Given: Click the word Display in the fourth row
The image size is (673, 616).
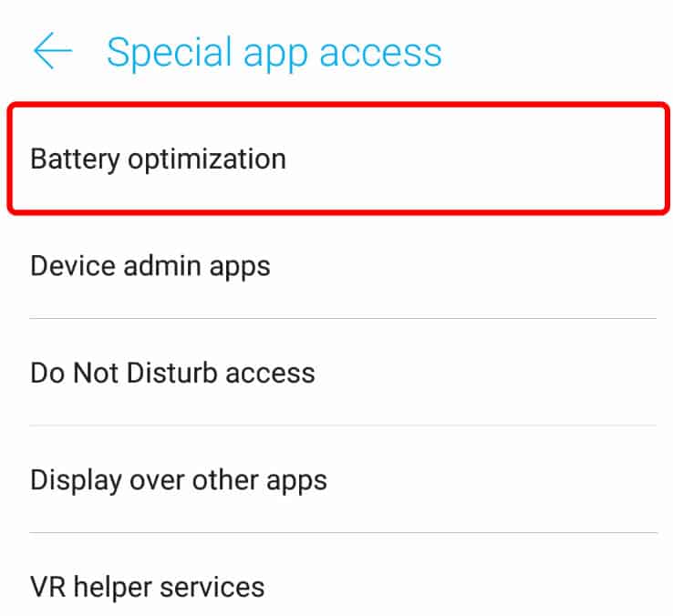Looking at the screenshot, I should click(73, 480).
